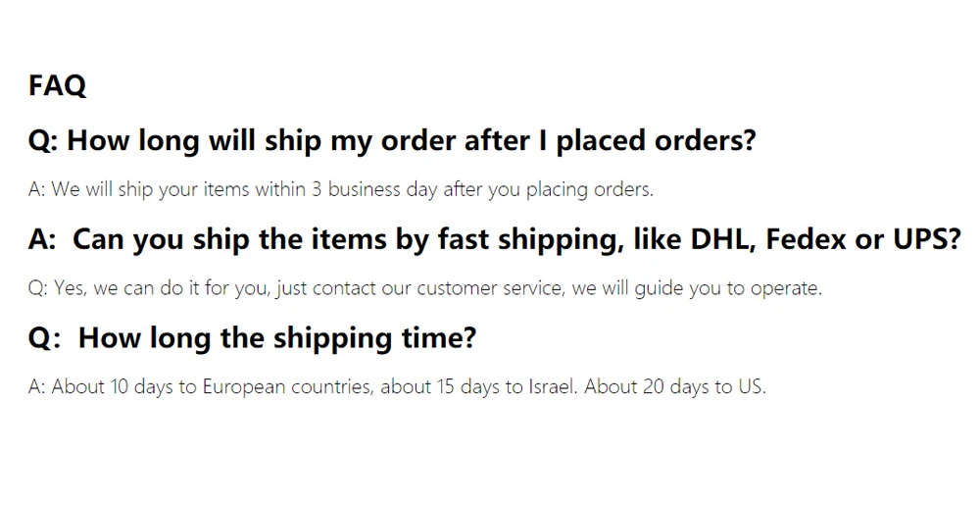
Task: Click the answer about contacting customer service
Action: click(x=425, y=288)
